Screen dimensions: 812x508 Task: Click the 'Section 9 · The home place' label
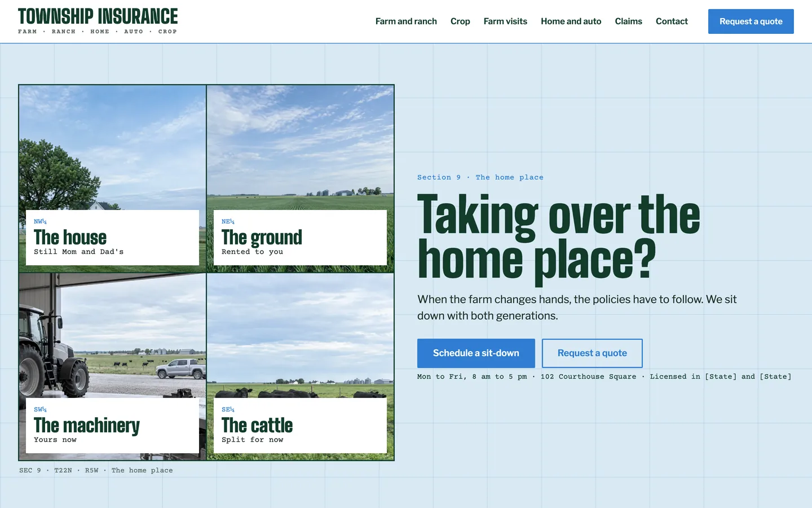pyautogui.click(x=480, y=177)
